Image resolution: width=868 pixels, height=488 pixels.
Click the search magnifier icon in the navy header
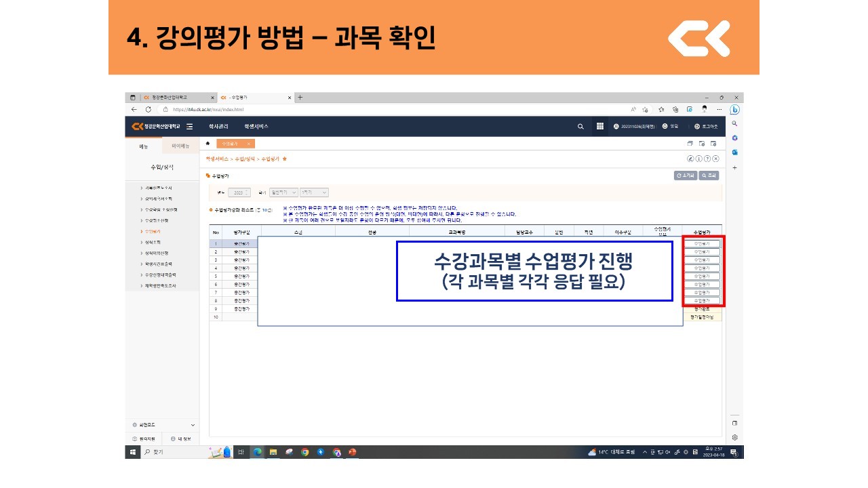tap(580, 126)
